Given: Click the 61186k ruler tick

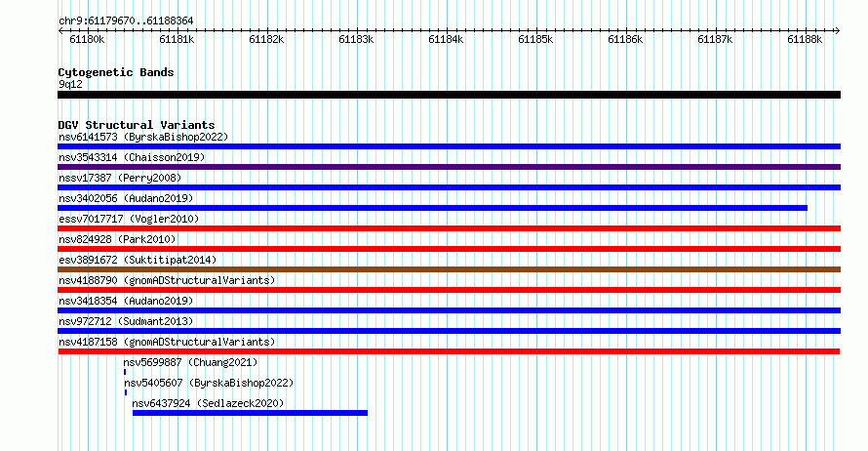Looking at the screenshot, I should click(x=625, y=39).
